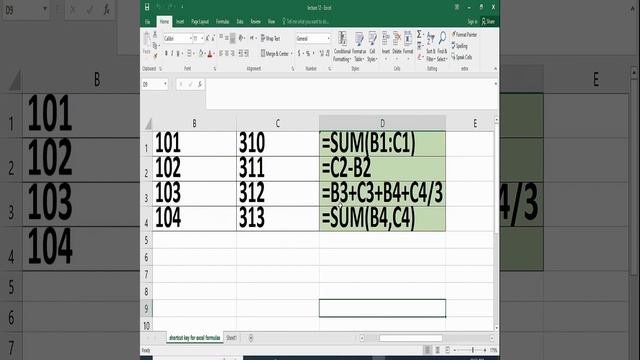Click the Increase Indent icon
The image size is (640, 360).
tap(247, 53)
